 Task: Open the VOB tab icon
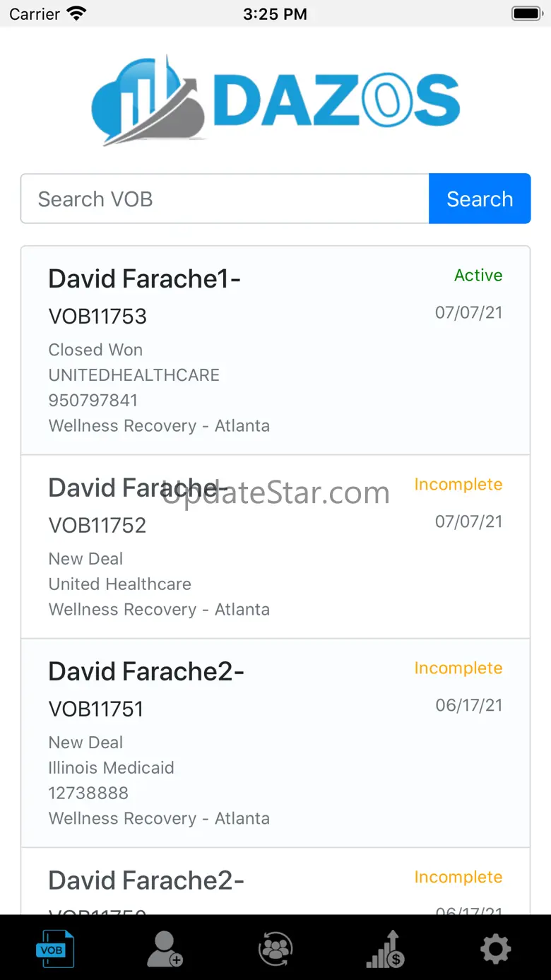coord(55,949)
